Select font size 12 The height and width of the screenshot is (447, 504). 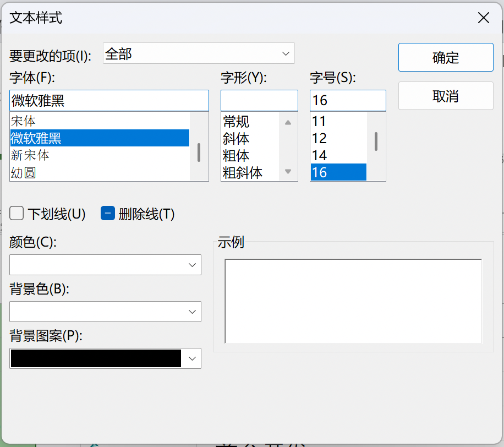pos(320,138)
